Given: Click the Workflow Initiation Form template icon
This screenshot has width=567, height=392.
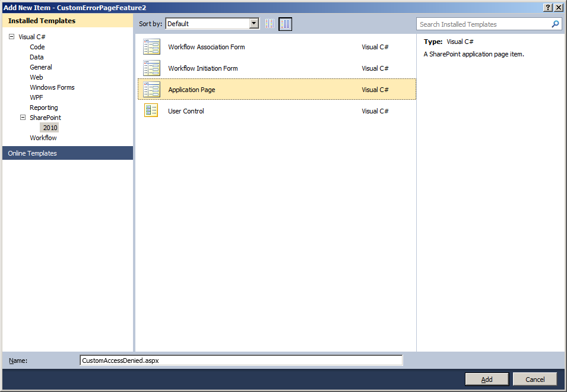Looking at the screenshot, I should coord(151,68).
